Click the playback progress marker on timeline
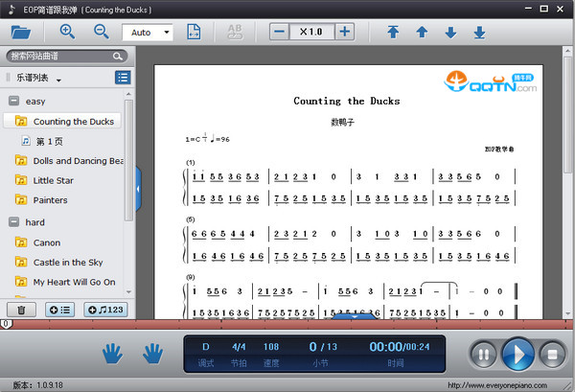The height and width of the screenshot is (392, 575). [x=6, y=325]
